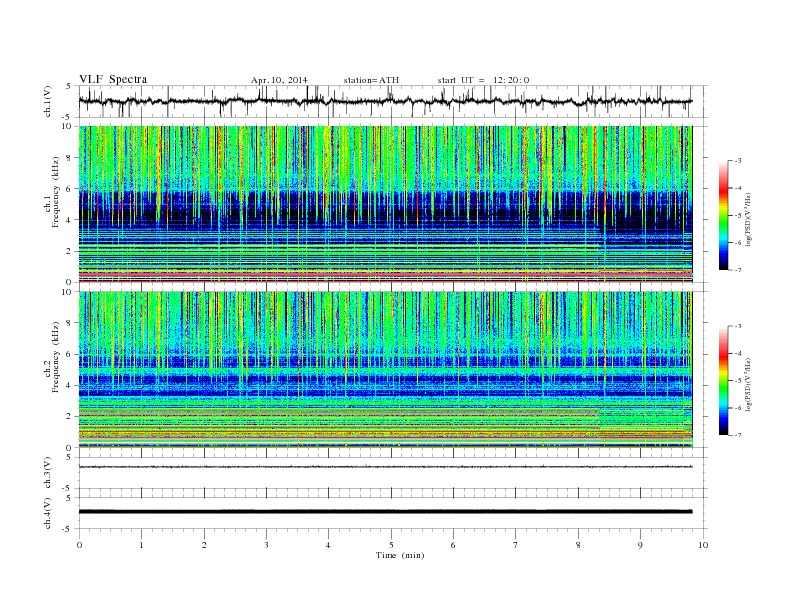This screenshot has width=792, height=612.
Task: Click the "-7" tick on ch.1 color bar
Action: click(737, 271)
